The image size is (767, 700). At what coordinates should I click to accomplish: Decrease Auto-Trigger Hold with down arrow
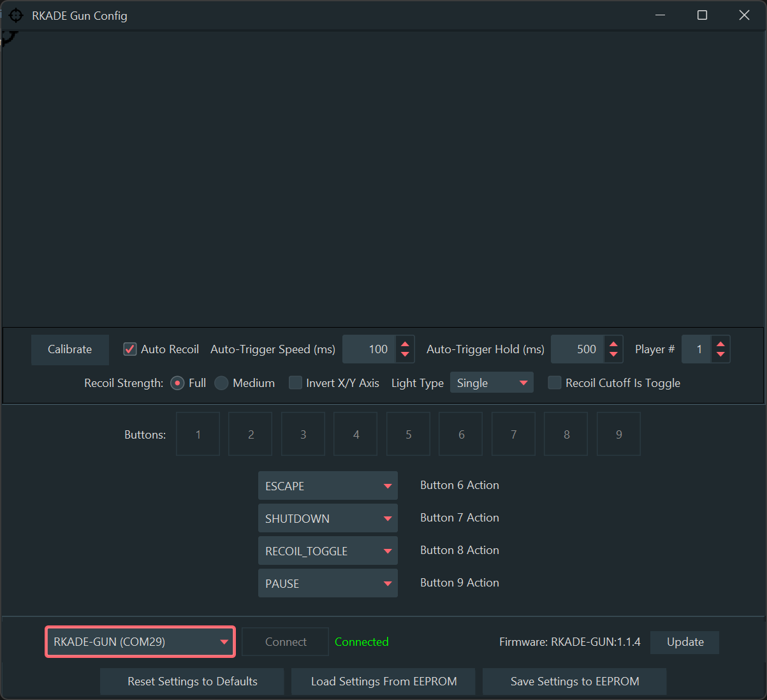click(613, 354)
